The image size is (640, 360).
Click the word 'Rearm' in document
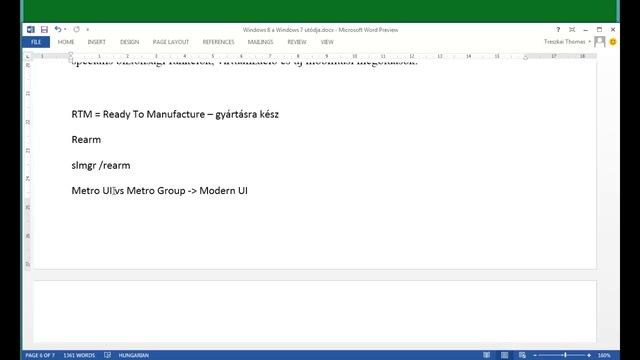click(86, 140)
